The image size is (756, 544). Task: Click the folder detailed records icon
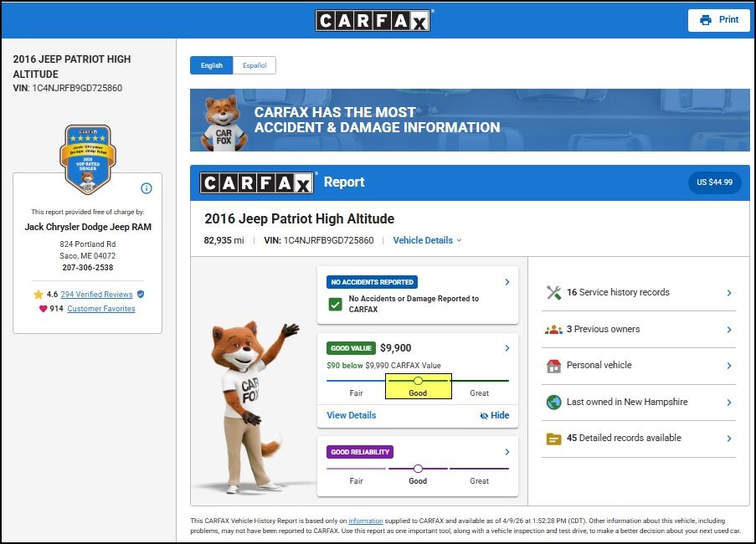(553, 439)
